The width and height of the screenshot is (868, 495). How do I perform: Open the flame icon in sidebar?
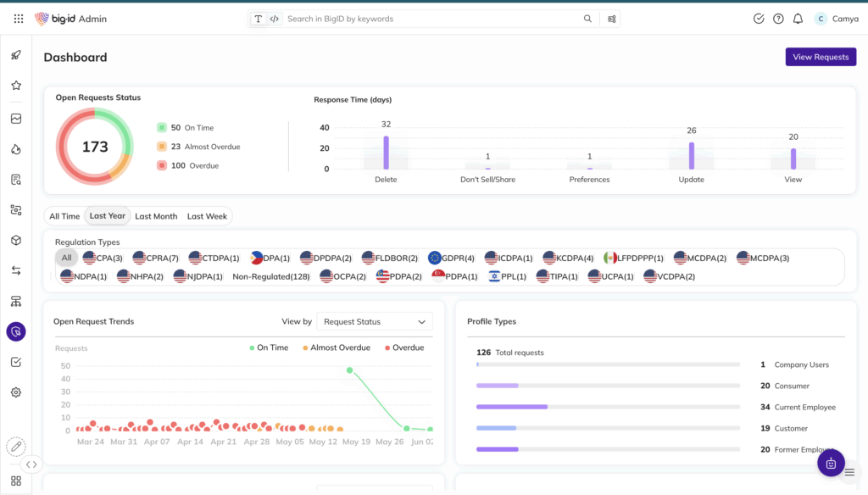click(x=16, y=149)
